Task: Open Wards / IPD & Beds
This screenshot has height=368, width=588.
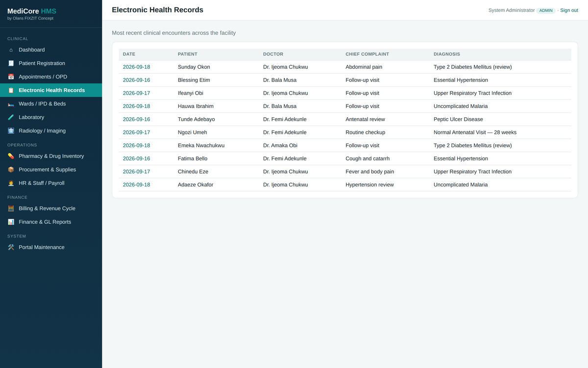Action: (51, 104)
